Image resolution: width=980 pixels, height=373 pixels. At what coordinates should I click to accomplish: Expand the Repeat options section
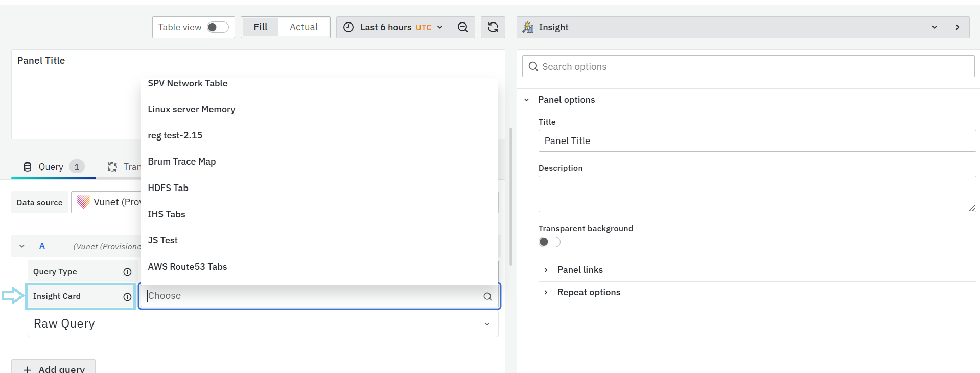pos(588,292)
